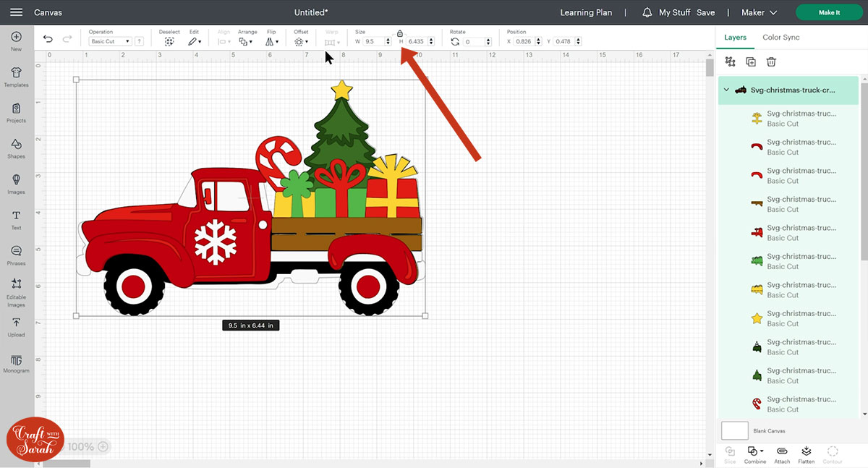868x468 pixels.
Task: Select the Text tool
Action: (16, 219)
